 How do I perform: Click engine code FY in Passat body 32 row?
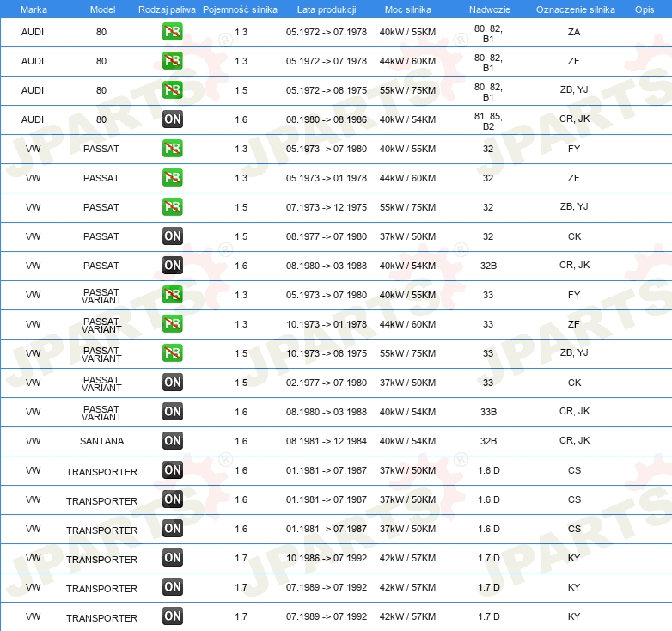coord(574,150)
